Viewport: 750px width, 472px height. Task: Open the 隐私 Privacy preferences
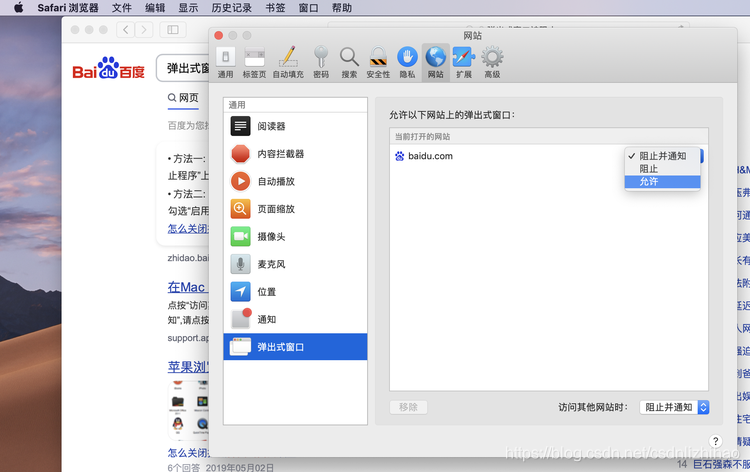coord(407,63)
